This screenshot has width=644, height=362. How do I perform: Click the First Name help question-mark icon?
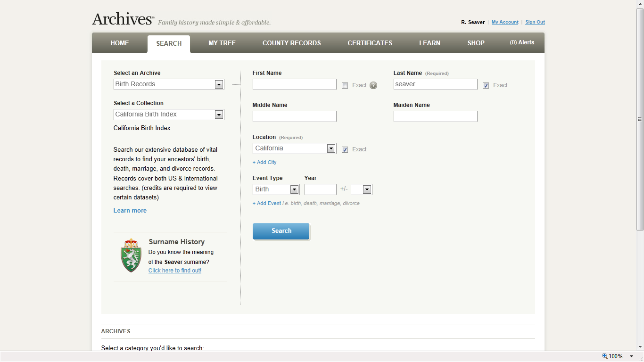click(373, 85)
